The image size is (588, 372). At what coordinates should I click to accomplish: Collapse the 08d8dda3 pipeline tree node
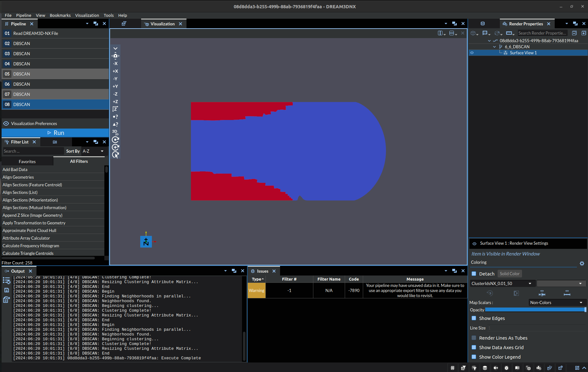pyautogui.click(x=489, y=41)
